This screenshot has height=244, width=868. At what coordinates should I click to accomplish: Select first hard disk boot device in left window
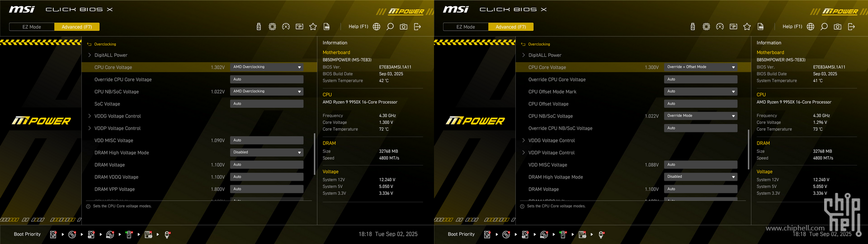click(x=53, y=235)
